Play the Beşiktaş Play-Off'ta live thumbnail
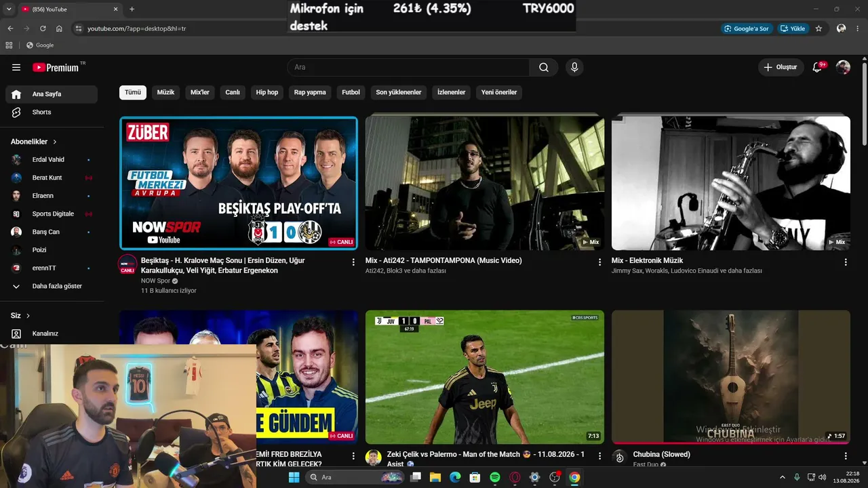 [239, 183]
